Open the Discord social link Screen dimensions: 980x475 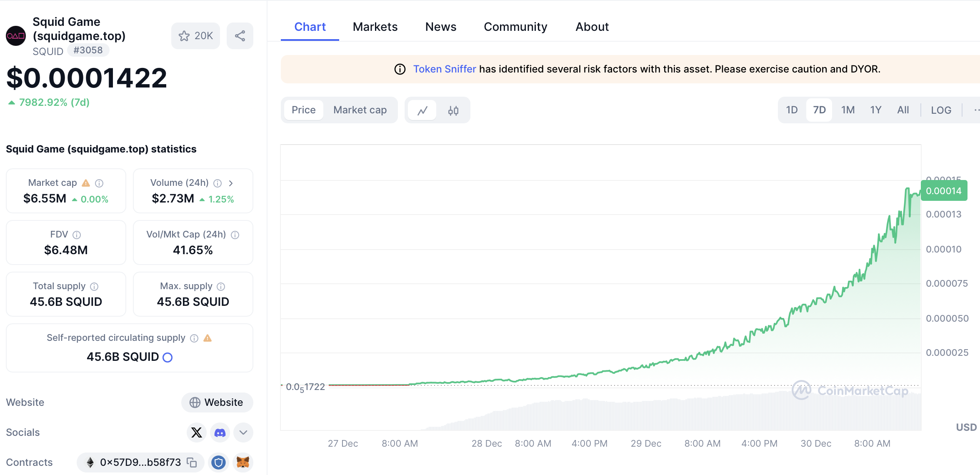(220, 432)
